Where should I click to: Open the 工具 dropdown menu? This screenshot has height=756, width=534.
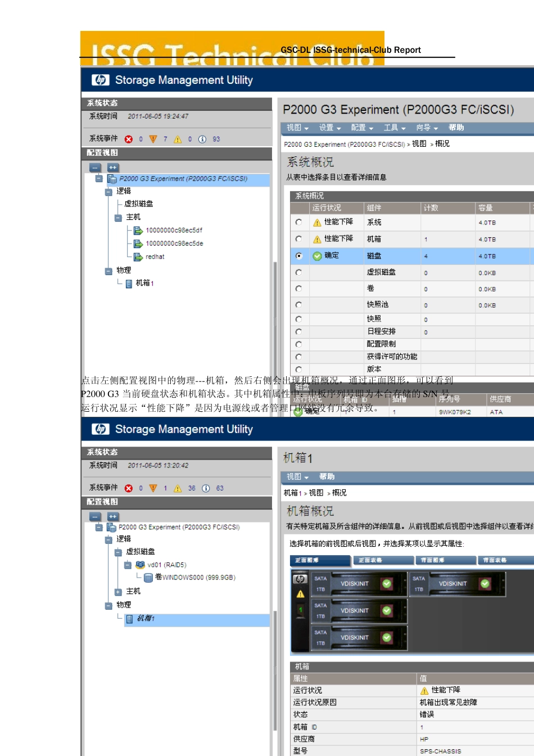point(395,128)
